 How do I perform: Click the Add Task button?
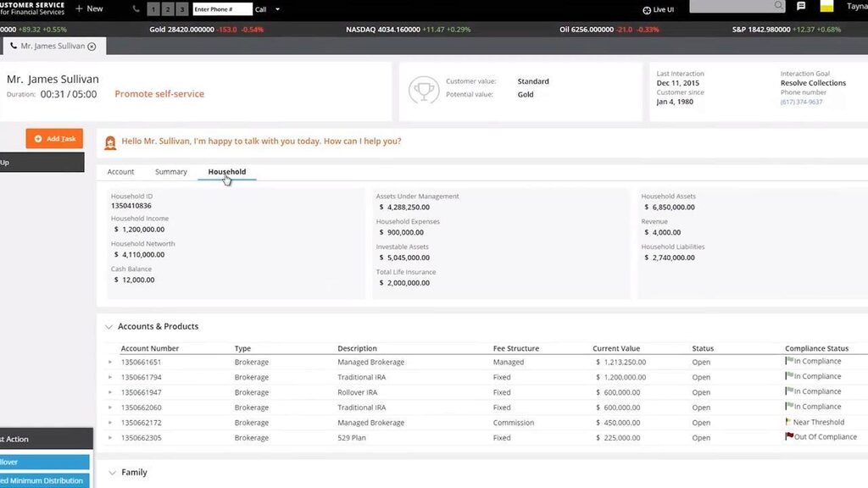pyautogui.click(x=54, y=138)
